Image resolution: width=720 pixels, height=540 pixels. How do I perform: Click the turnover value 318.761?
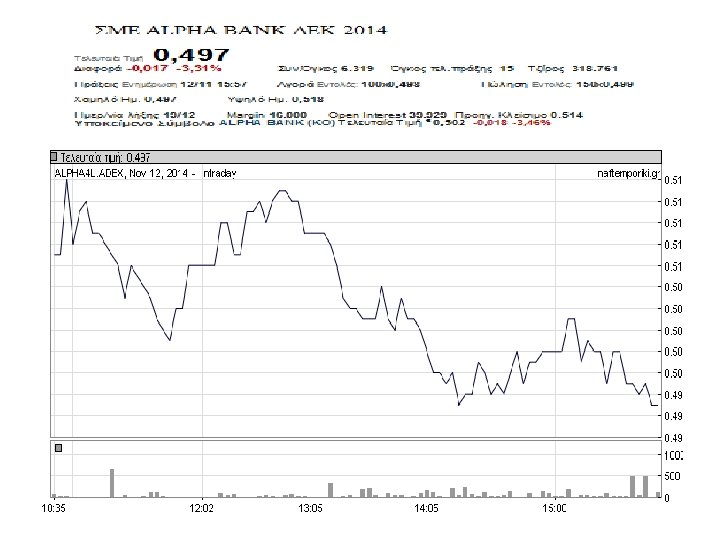click(595, 68)
